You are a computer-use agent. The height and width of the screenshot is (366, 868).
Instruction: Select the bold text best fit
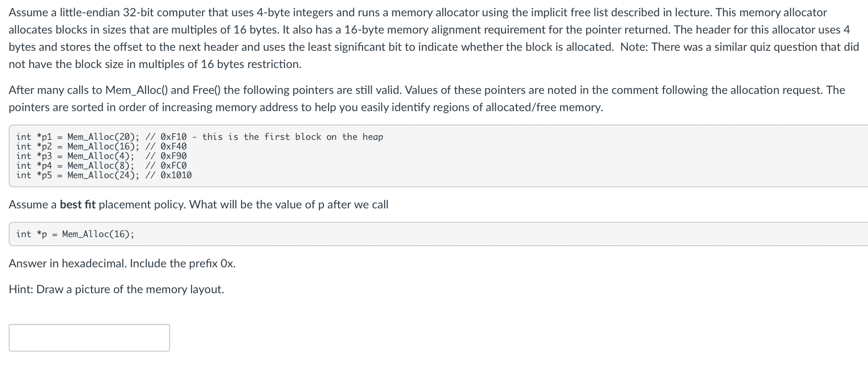click(x=77, y=205)
